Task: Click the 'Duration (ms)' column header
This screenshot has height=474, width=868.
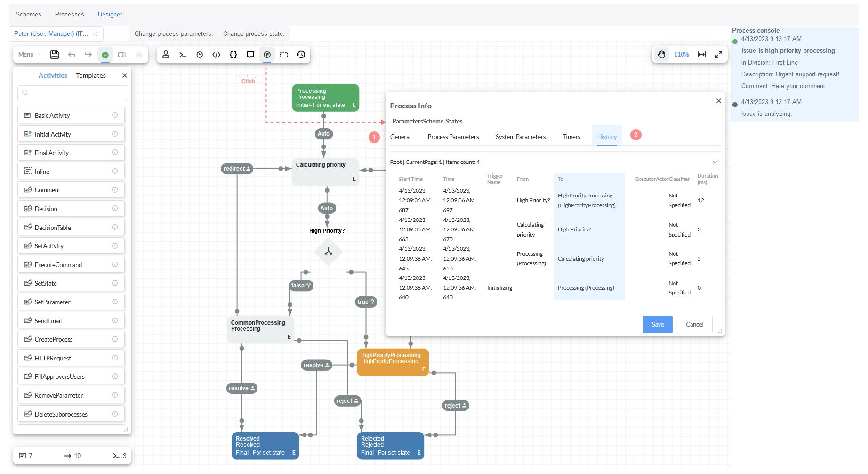Action: tap(707, 179)
